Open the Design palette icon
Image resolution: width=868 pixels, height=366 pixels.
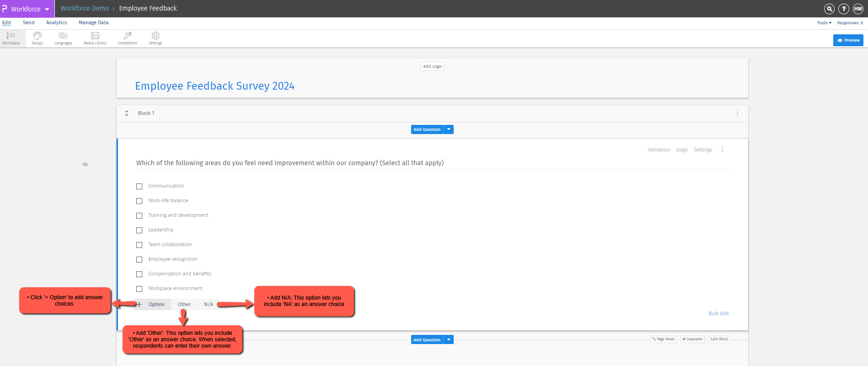click(37, 38)
